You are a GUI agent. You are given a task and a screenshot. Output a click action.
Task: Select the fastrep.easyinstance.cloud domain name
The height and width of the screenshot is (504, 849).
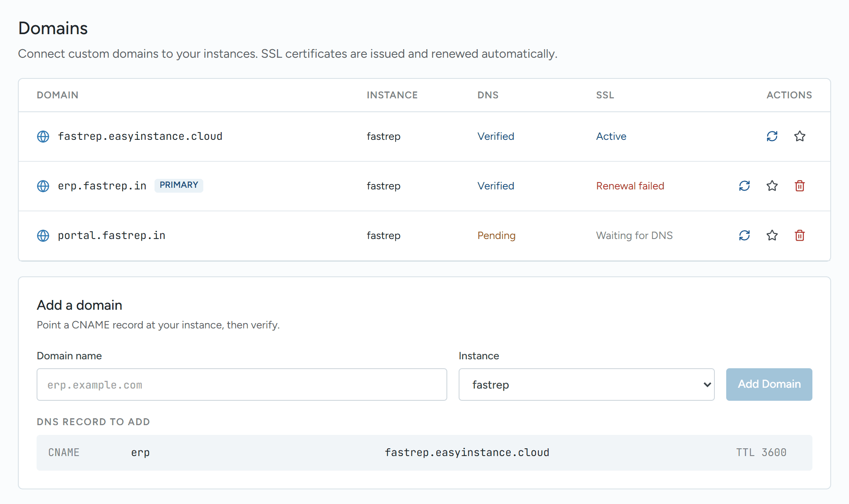(x=140, y=136)
